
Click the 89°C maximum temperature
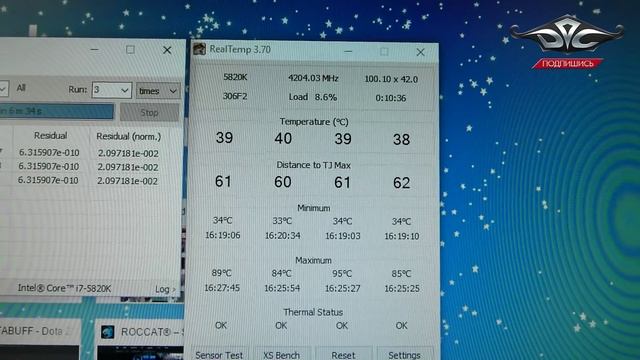[222, 273]
